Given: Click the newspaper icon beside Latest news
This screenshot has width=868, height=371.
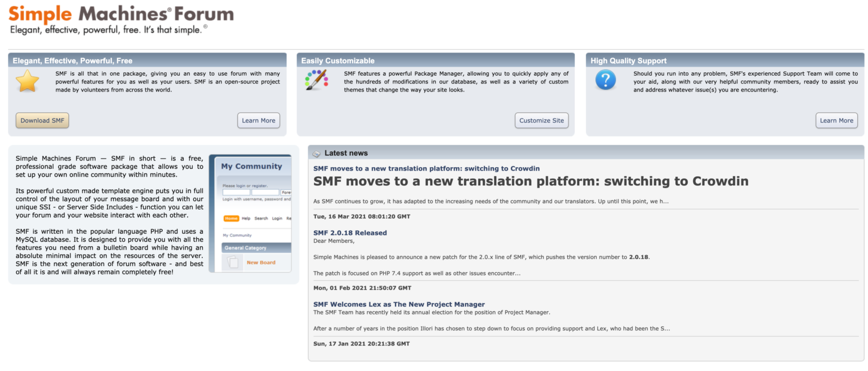Looking at the screenshot, I should 317,152.
